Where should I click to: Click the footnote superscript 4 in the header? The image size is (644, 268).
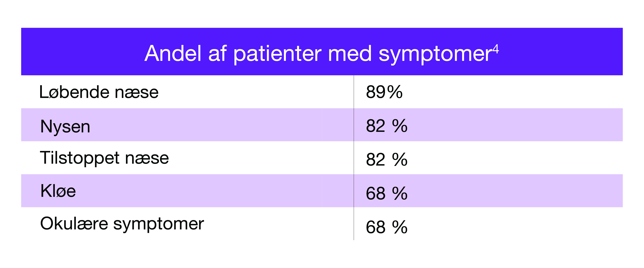[496, 49]
